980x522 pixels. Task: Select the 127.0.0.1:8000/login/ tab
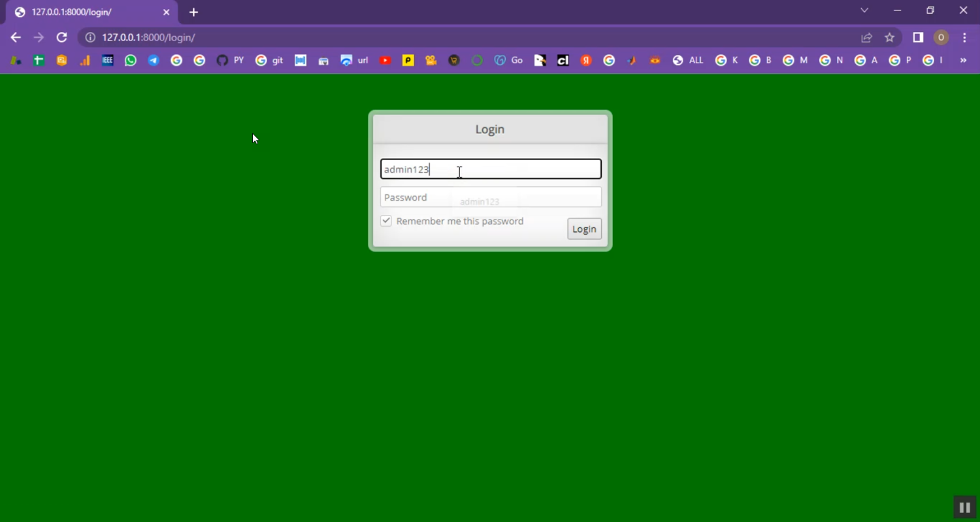pos(91,12)
